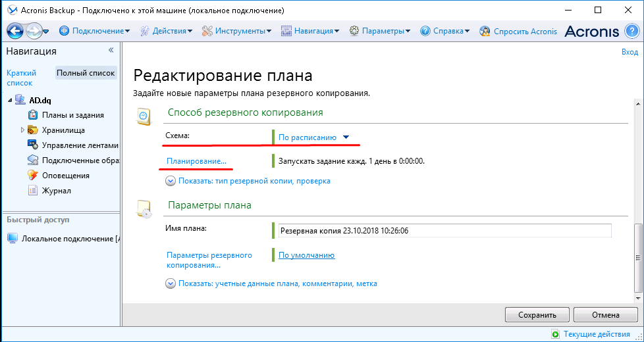The image size is (644, 342).
Task: Click the Инструменты wrench icon
Action: (207, 31)
